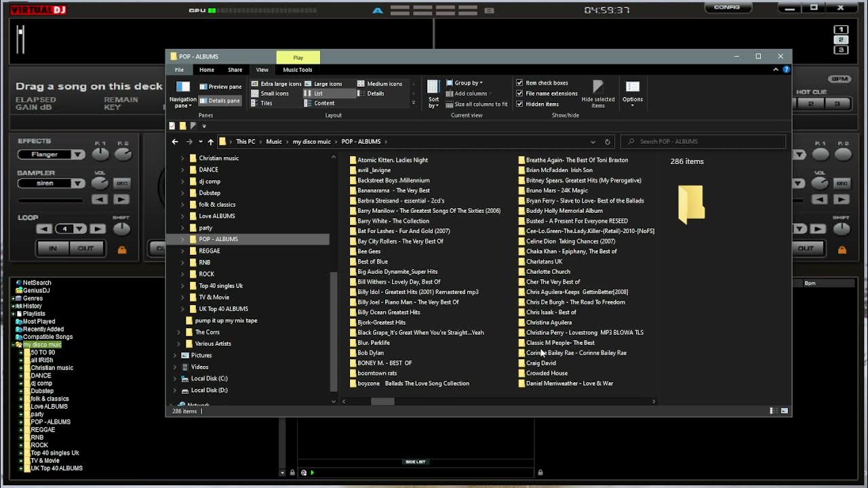Viewport: 868px width, 488px height.
Task: Toggle the Details pane button
Action: coord(220,100)
